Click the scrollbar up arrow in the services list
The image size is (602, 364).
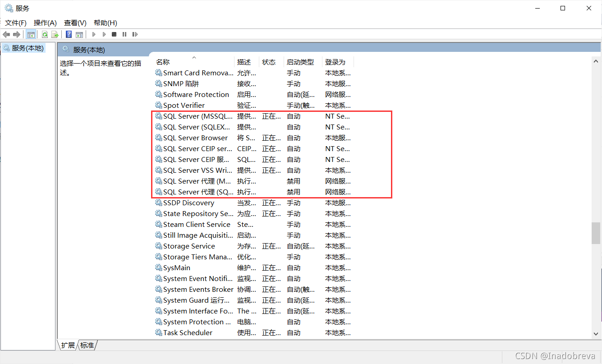tap(596, 60)
